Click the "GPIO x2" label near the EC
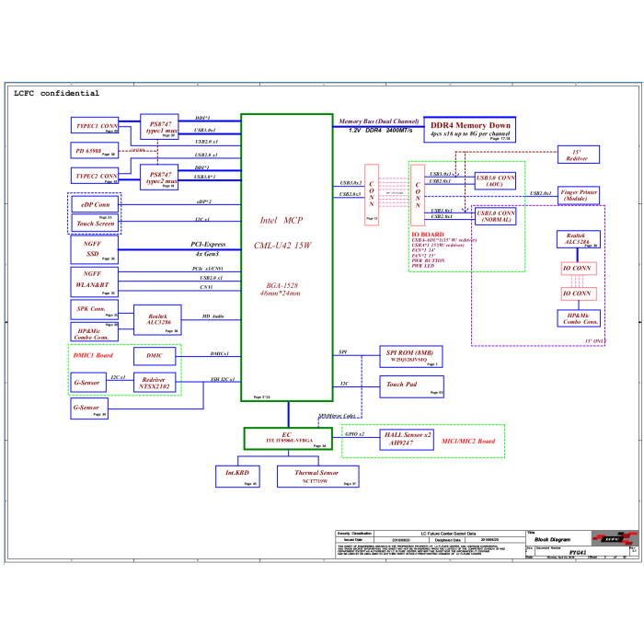This screenshot has height=644, width=644. 354,433
